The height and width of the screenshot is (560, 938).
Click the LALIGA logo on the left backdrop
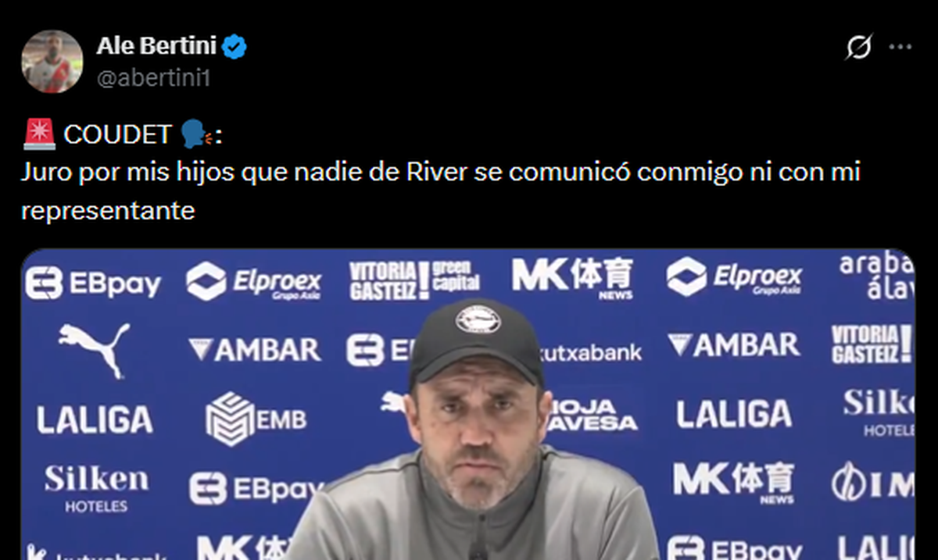[95, 420]
